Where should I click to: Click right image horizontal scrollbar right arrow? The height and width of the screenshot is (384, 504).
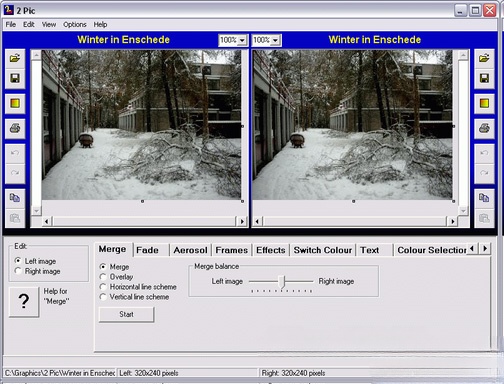click(452, 221)
